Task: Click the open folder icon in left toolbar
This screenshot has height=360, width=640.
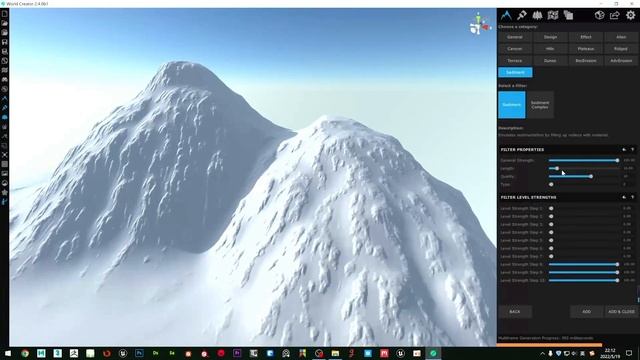Action: [4, 23]
